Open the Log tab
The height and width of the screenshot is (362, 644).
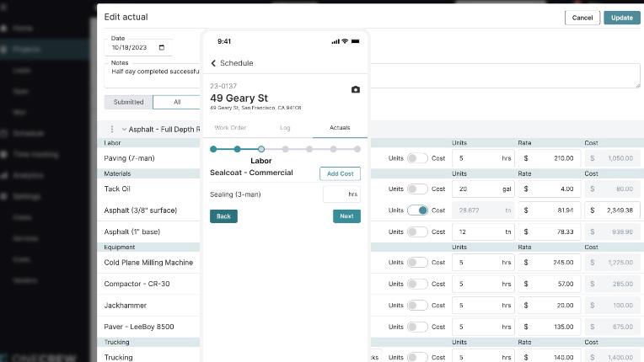tap(285, 128)
